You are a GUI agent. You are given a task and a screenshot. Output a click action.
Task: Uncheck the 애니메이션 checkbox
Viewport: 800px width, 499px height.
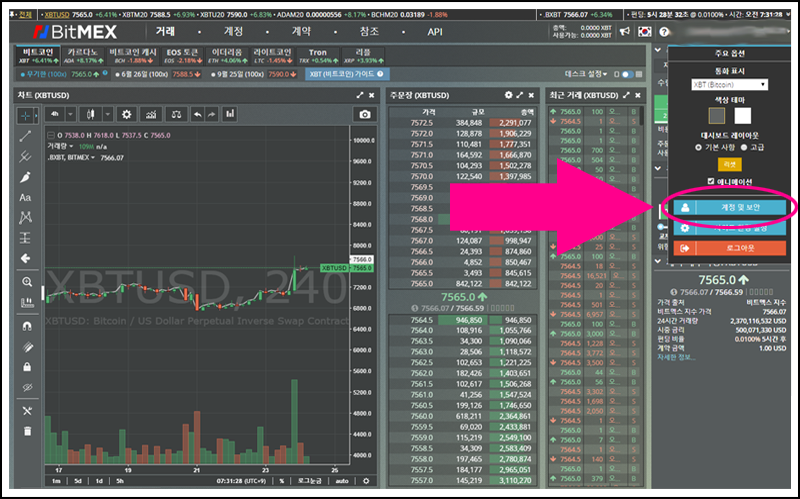tap(711, 181)
